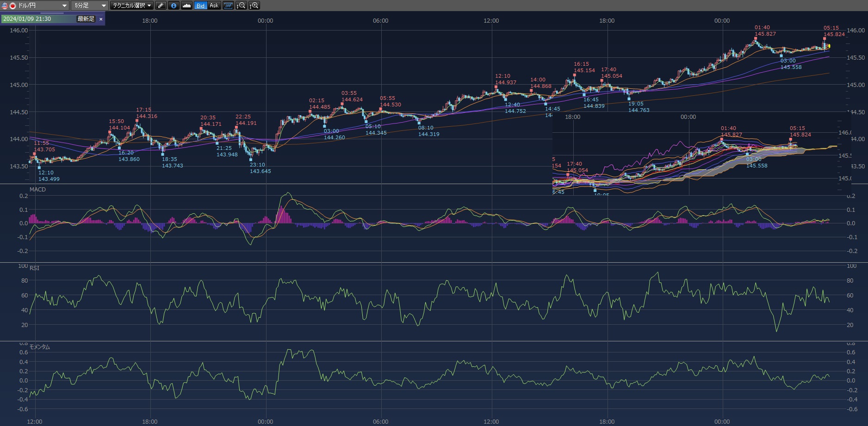Click the 01:40 high marker at 145.827
Screen dimensions: 868x426
(756, 39)
